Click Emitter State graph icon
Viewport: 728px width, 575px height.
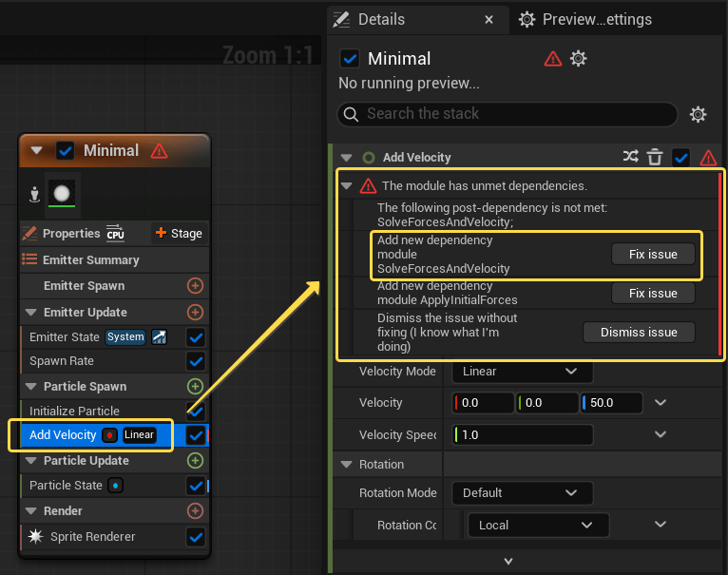160,337
